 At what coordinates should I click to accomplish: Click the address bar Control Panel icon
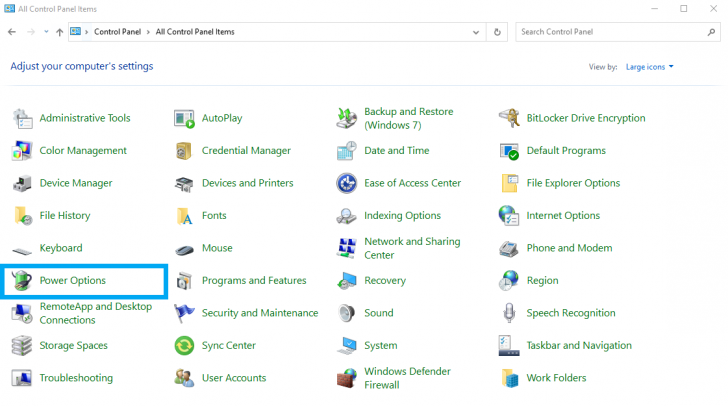(x=76, y=32)
